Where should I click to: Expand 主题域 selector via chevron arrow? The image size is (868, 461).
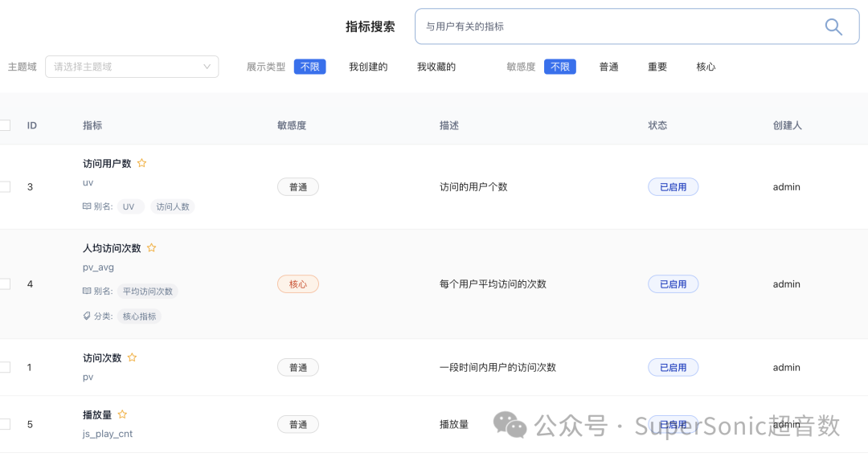click(x=207, y=67)
